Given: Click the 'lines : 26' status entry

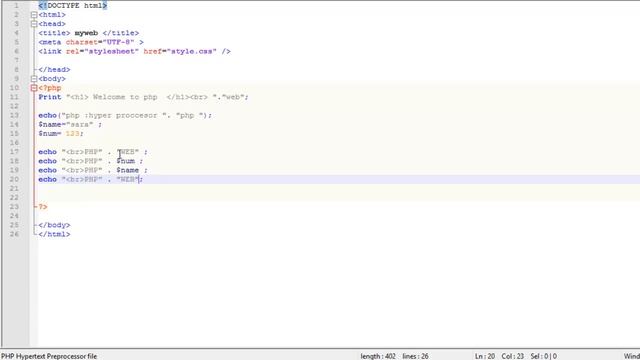Looking at the screenshot, I should point(416,356).
